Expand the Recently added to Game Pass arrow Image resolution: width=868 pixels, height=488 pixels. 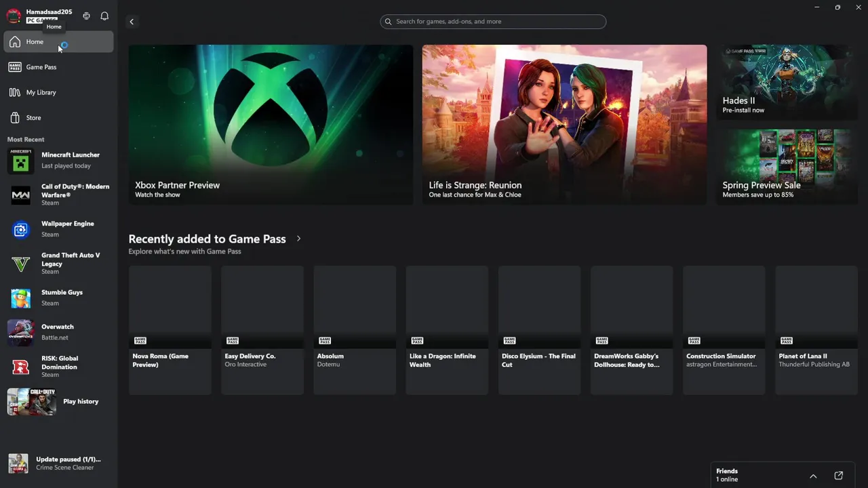[x=298, y=239]
